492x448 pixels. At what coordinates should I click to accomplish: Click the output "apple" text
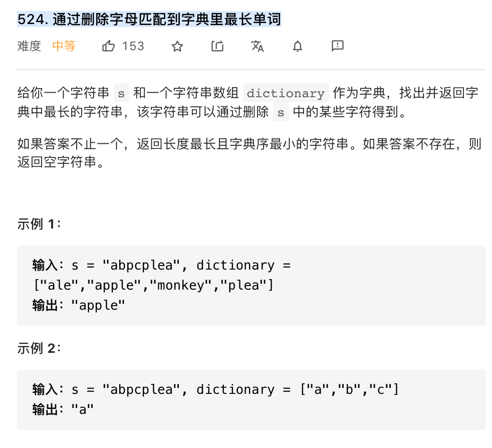(x=98, y=305)
